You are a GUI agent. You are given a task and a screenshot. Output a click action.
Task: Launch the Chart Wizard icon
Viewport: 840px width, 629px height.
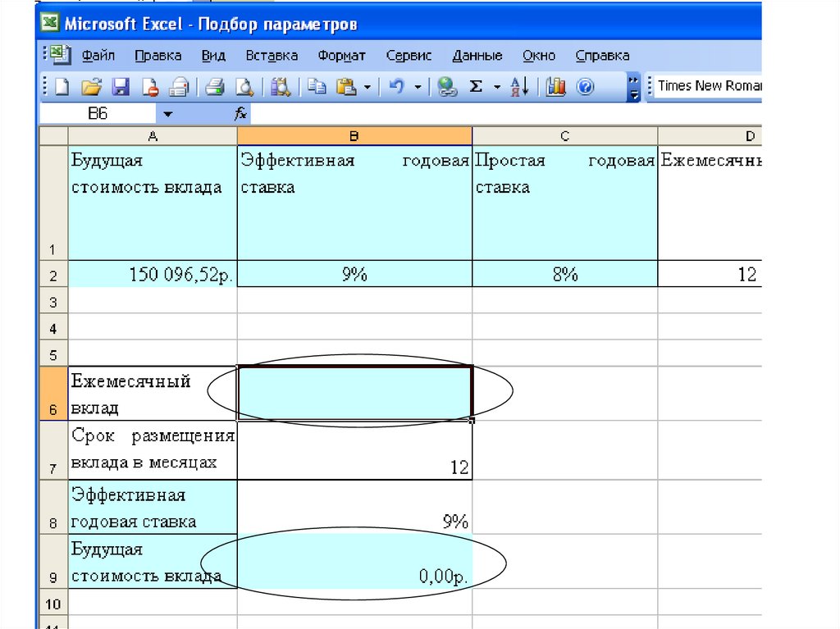point(555,86)
